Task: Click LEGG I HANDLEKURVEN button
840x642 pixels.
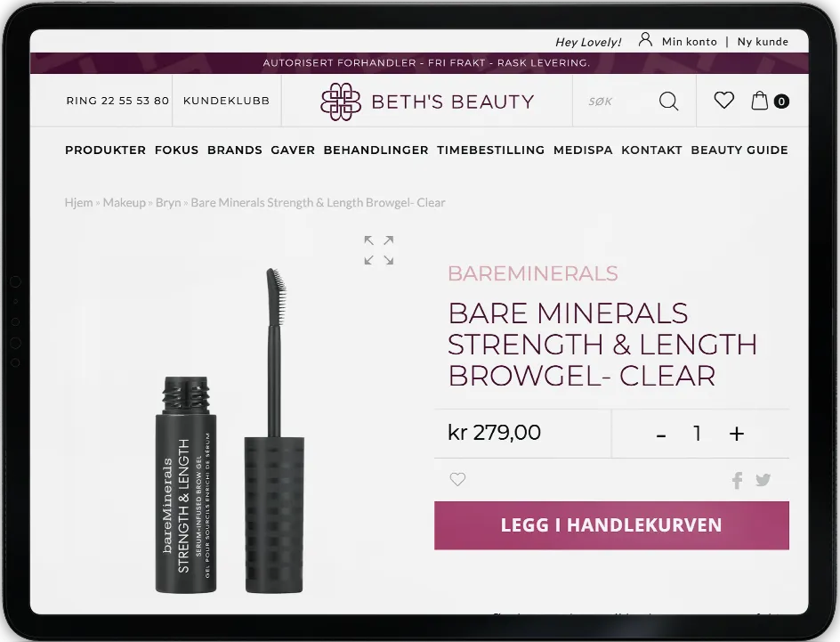Action: 611,525
